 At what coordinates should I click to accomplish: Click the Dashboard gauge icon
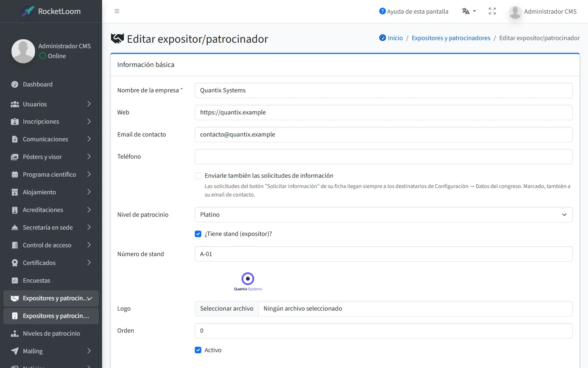15,84
